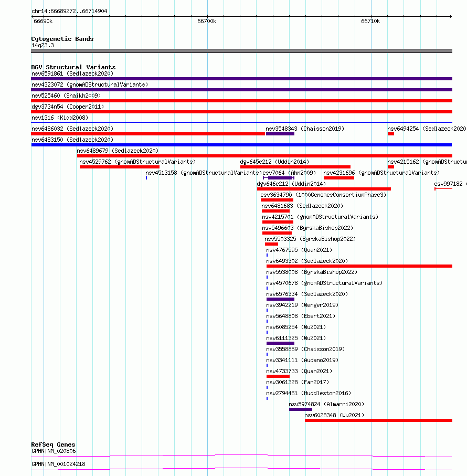Viewport: 467px width, 476px height.
Task: Select the nsv4733733 (Quan2021) label
Action: coord(299,371)
